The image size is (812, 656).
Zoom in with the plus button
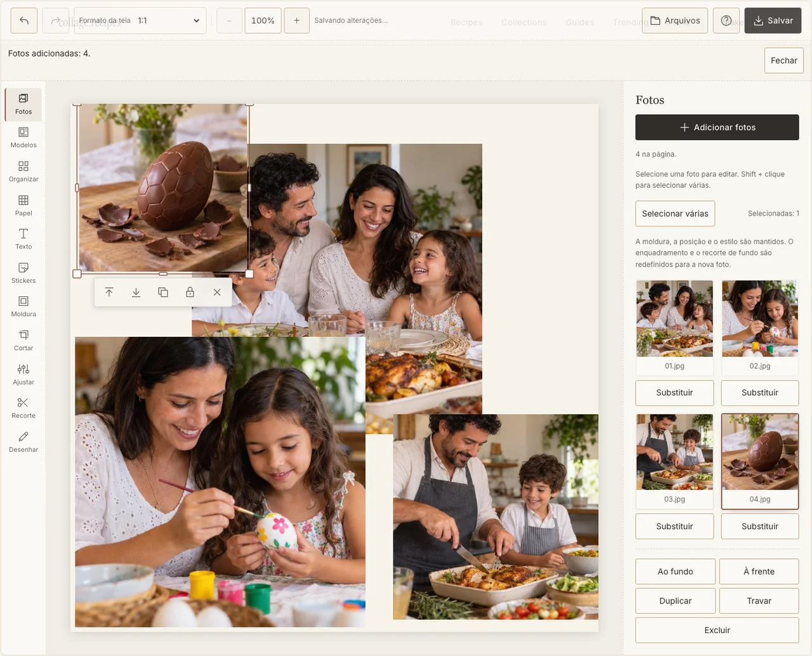296,20
